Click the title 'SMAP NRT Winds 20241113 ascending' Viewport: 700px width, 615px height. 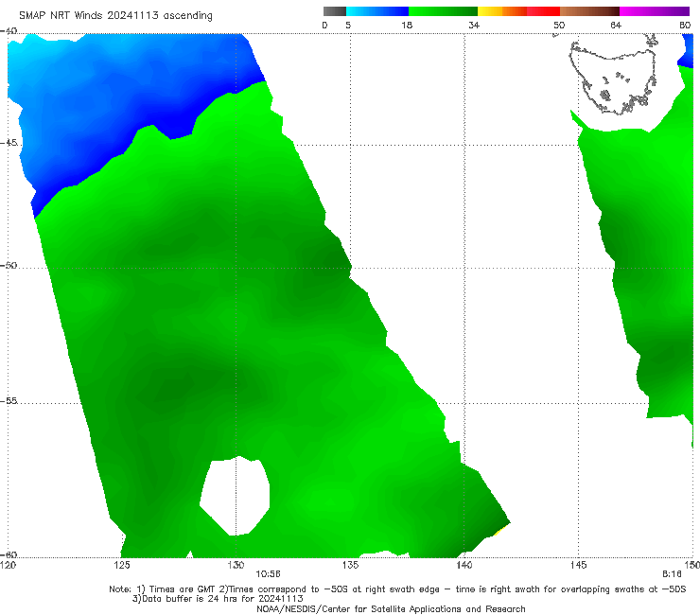[x=115, y=16]
